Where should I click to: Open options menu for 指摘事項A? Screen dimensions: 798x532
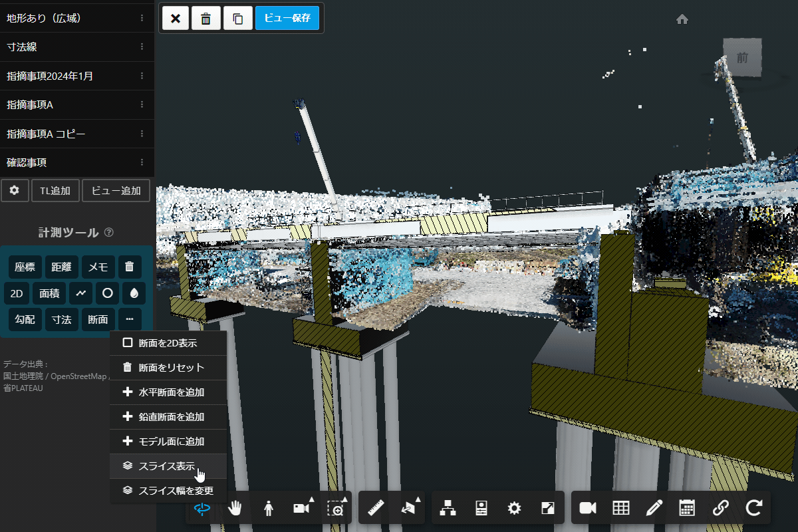click(x=142, y=104)
